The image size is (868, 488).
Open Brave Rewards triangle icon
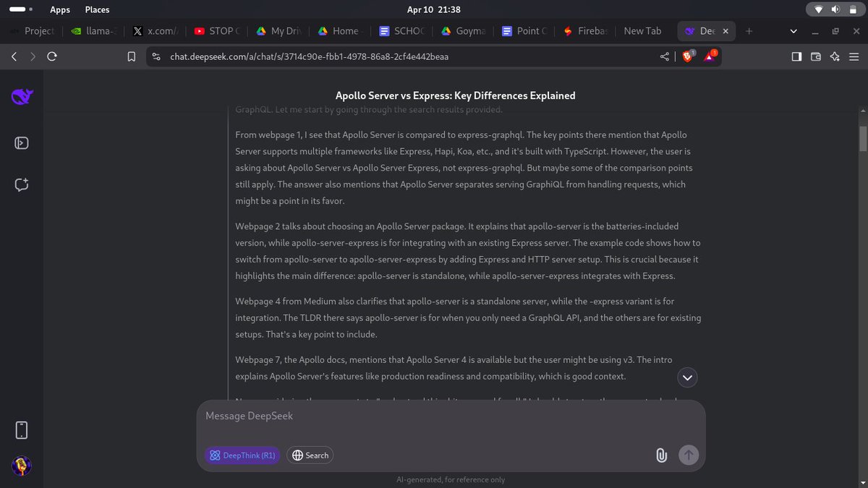point(710,56)
